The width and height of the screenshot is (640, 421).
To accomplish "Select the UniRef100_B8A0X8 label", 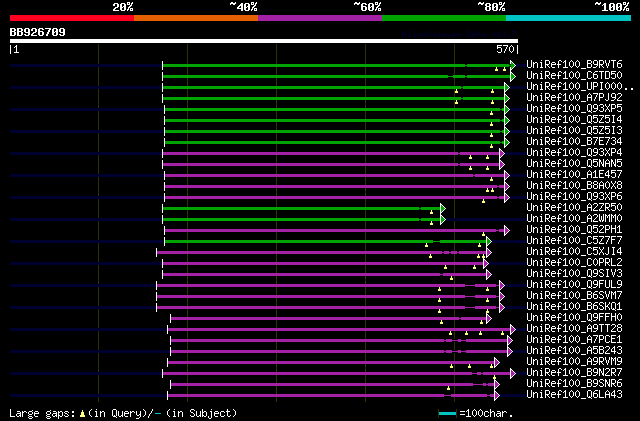I will (574, 186).
